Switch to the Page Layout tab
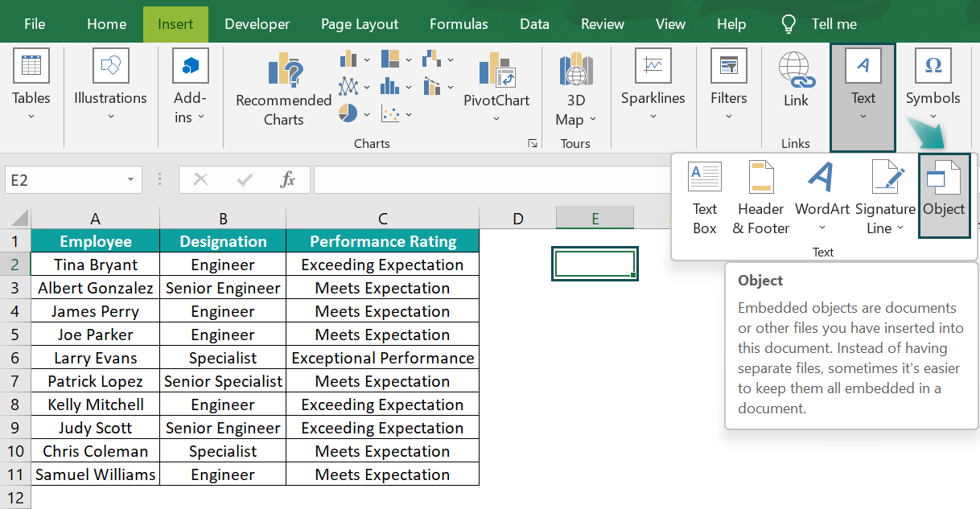Image resolution: width=980 pixels, height=509 pixels. [360, 23]
